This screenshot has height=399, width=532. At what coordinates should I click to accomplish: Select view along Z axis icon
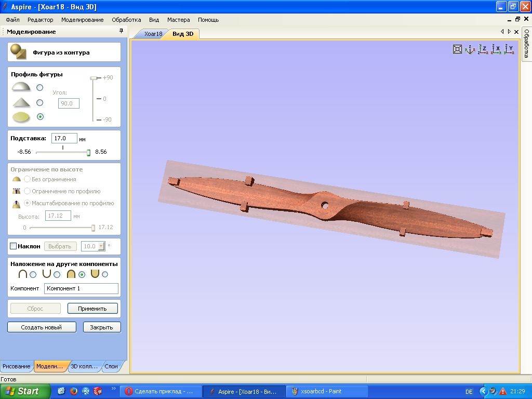pos(483,49)
